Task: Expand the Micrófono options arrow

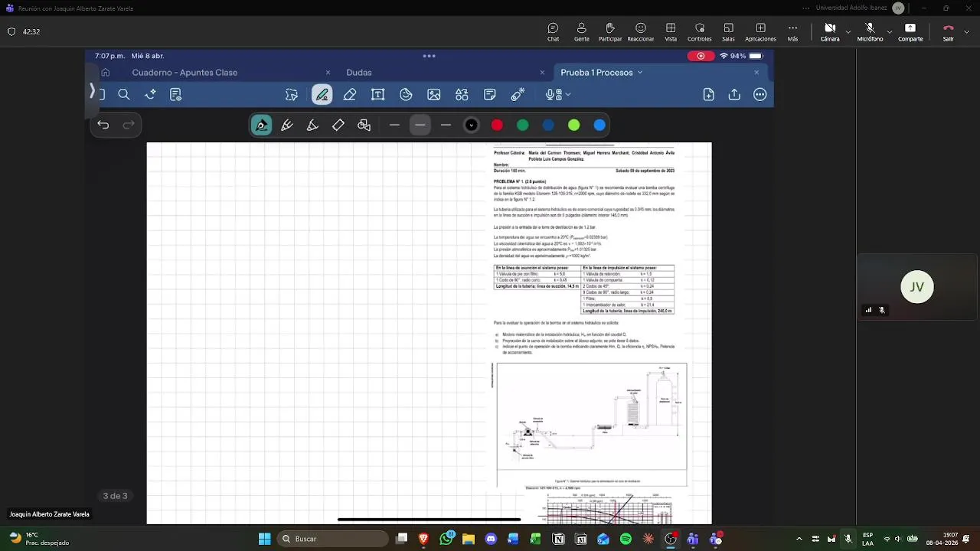Action: tap(889, 32)
